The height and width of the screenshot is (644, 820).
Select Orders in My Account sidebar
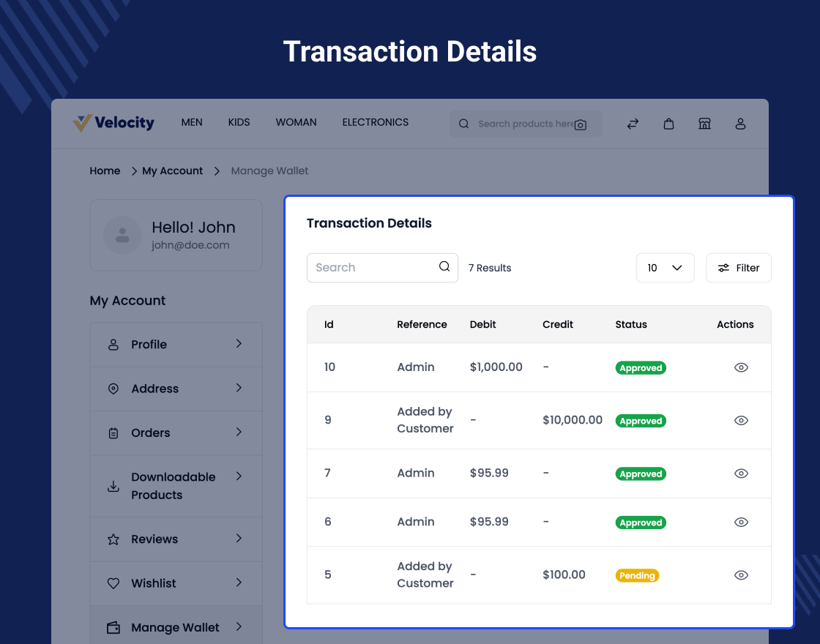[176, 433]
